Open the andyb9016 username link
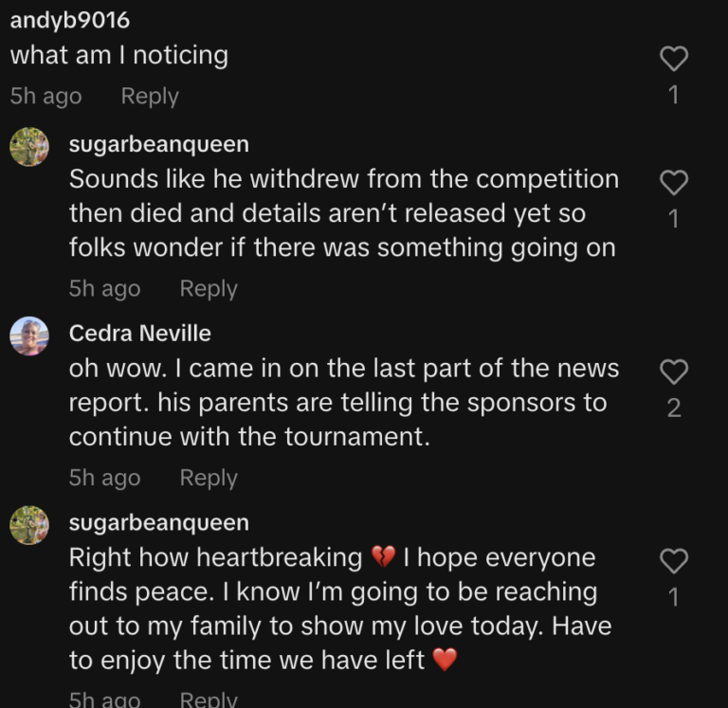This screenshot has height=708, width=728. [x=69, y=20]
